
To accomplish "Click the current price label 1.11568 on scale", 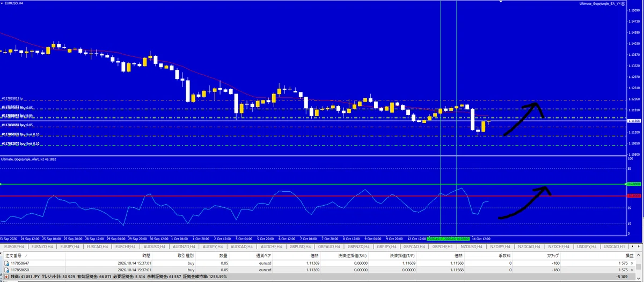I will pos(634,121).
